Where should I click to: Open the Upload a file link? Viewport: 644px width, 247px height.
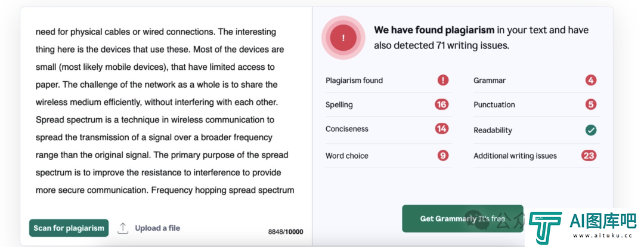(157, 228)
